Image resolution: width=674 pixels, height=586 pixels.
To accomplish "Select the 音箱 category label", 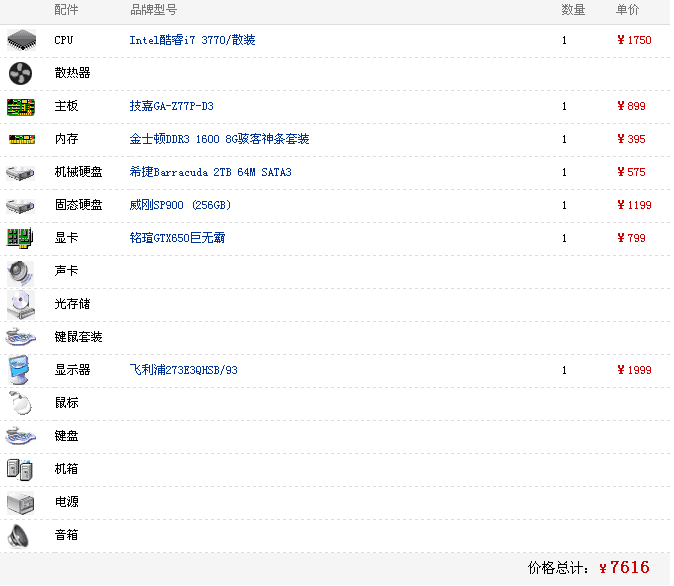I will click(66, 535).
